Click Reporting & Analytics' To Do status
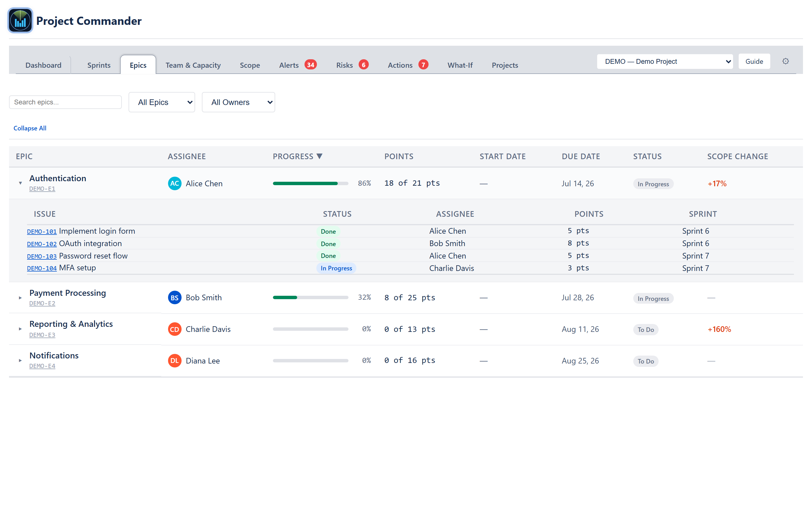 pyautogui.click(x=646, y=330)
